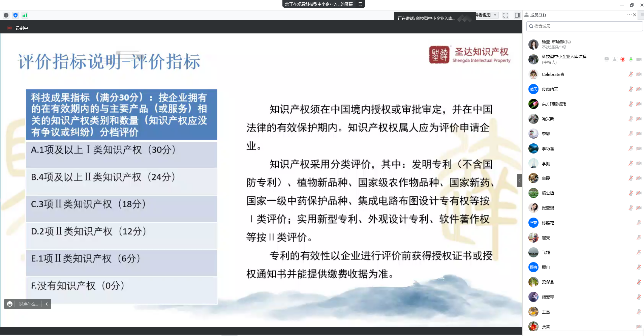
Task: Toggle the side panel layout icon
Action: click(x=517, y=15)
